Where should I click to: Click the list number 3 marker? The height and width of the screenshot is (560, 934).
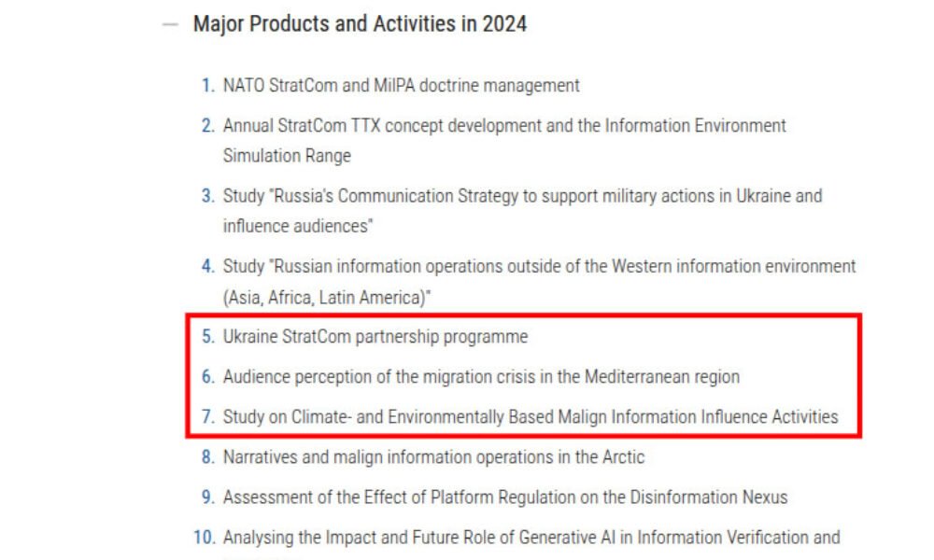pyautogui.click(x=207, y=197)
